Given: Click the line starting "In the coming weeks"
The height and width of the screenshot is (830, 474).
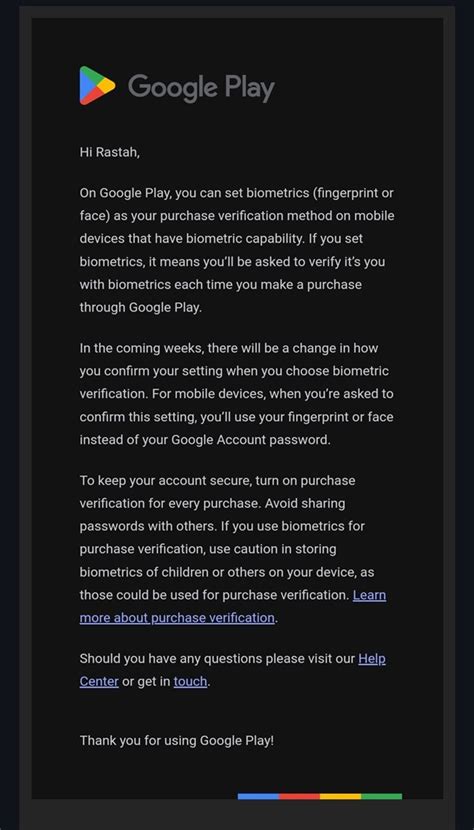Looking at the screenshot, I should click(229, 348).
